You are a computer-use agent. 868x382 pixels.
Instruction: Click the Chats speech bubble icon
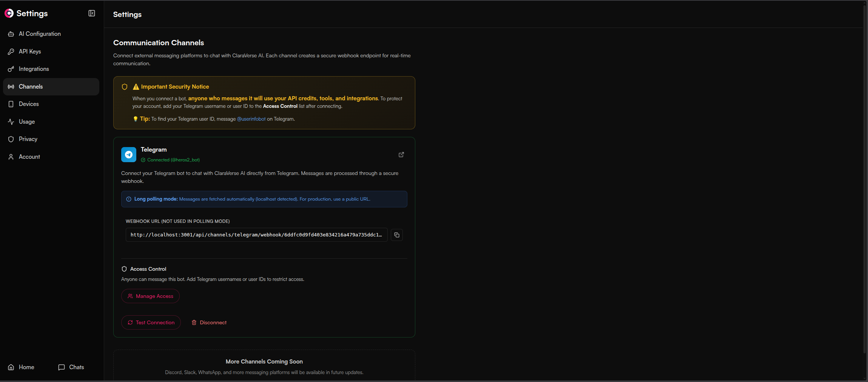pos(62,367)
